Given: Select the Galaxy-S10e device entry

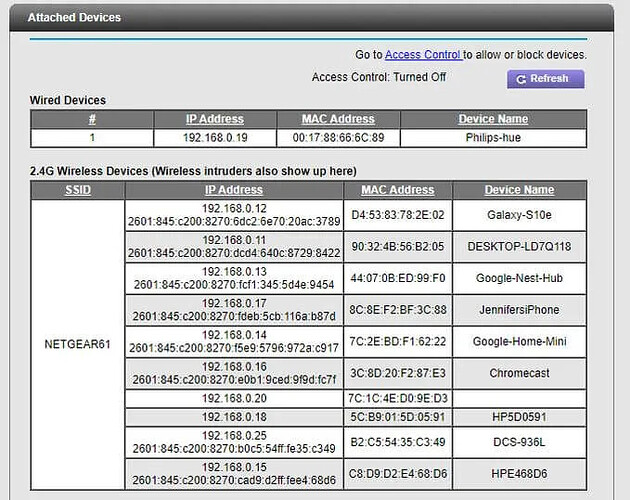Looking at the screenshot, I should point(519,215).
